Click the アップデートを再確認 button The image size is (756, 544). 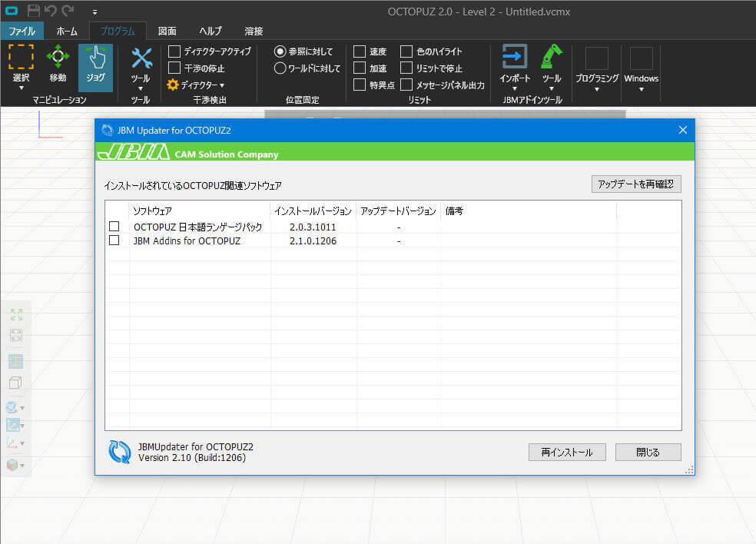(636, 184)
